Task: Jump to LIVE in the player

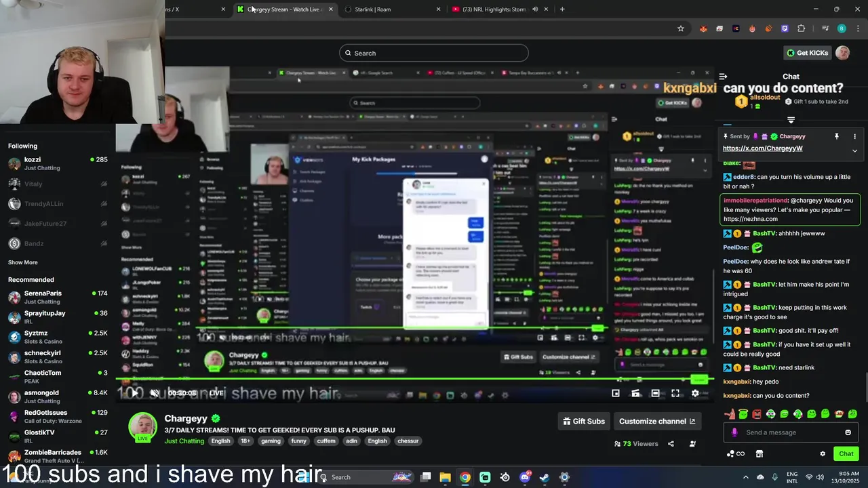Action: pyautogui.click(x=216, y=393)
